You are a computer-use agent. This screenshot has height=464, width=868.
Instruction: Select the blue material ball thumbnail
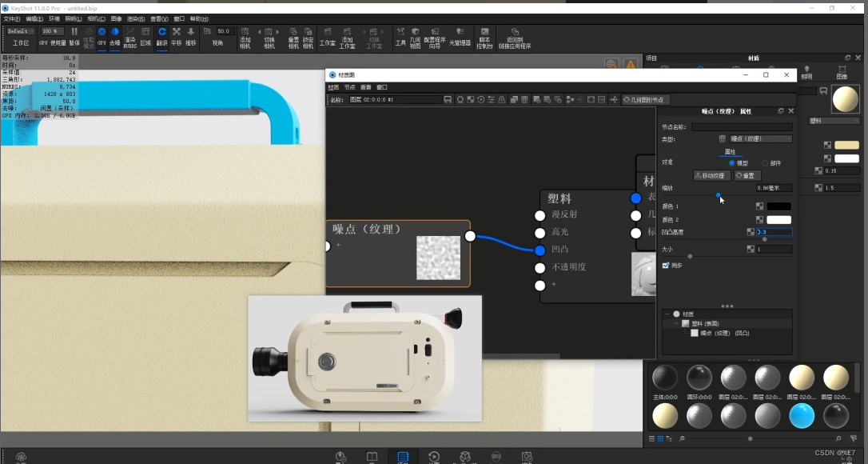(802, 415)
